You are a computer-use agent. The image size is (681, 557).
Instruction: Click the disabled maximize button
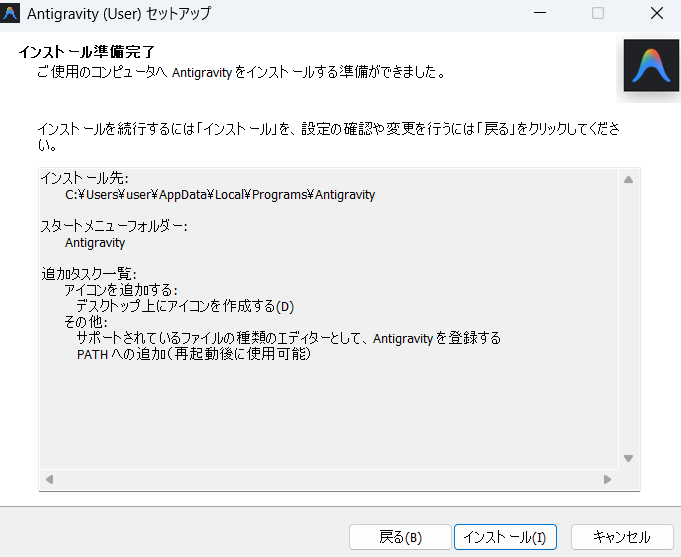tap(598, 14)
